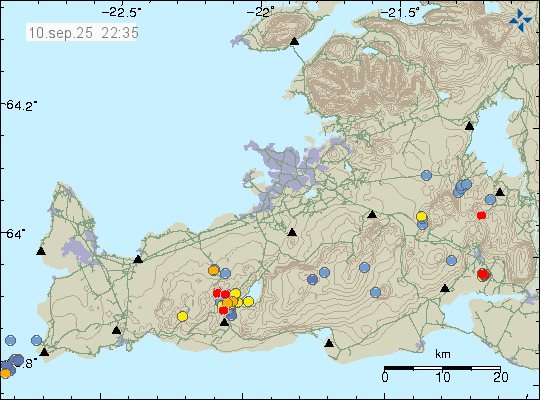Click the station triangle south of the purple Reykjavik urban area

tap(292, 232)
